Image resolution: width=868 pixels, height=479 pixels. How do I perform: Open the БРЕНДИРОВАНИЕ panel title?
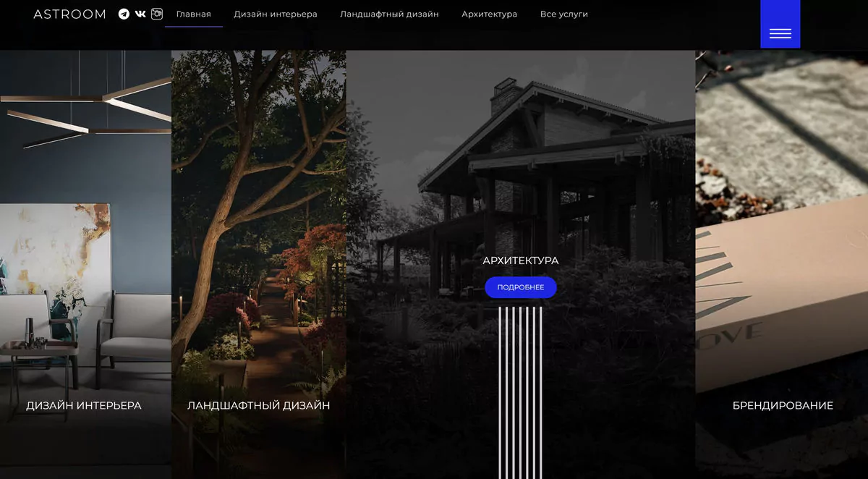(783, 406)
